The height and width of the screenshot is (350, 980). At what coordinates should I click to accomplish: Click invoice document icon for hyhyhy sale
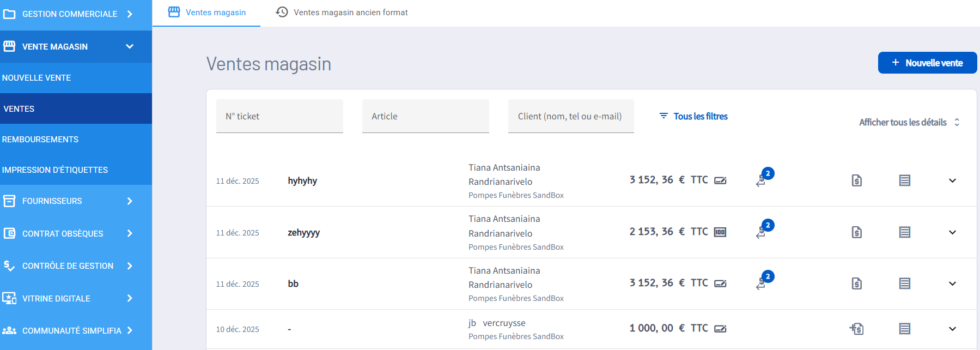(x=856, y=180)
